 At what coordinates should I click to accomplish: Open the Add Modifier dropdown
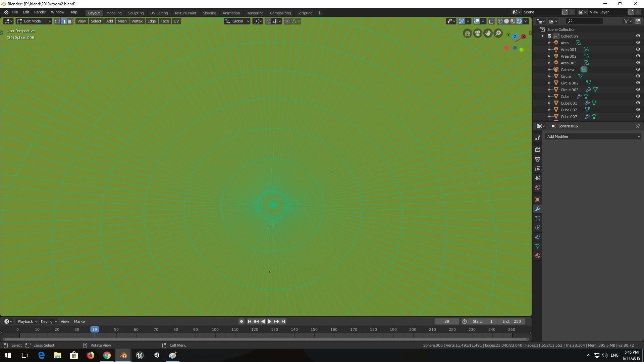[593, 136]
